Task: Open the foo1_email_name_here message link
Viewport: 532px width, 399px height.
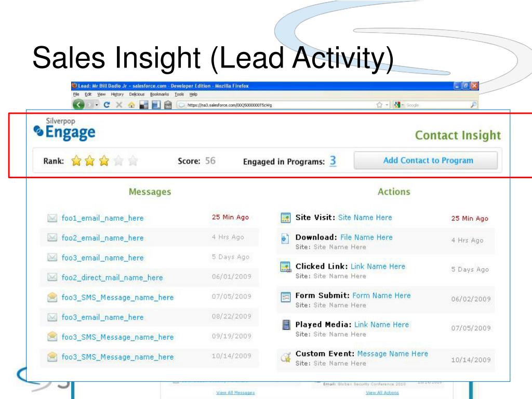Action: 102,218
